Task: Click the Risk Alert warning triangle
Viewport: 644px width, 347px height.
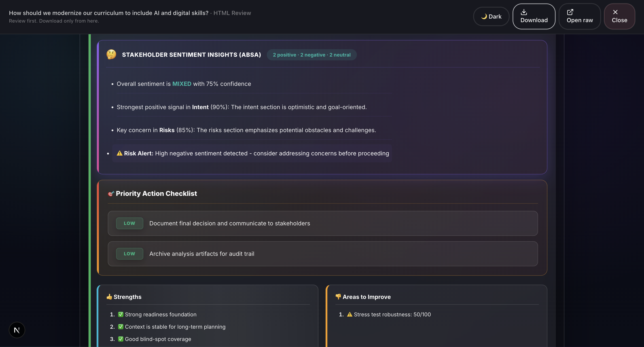Action: click(x=119, y=153)
